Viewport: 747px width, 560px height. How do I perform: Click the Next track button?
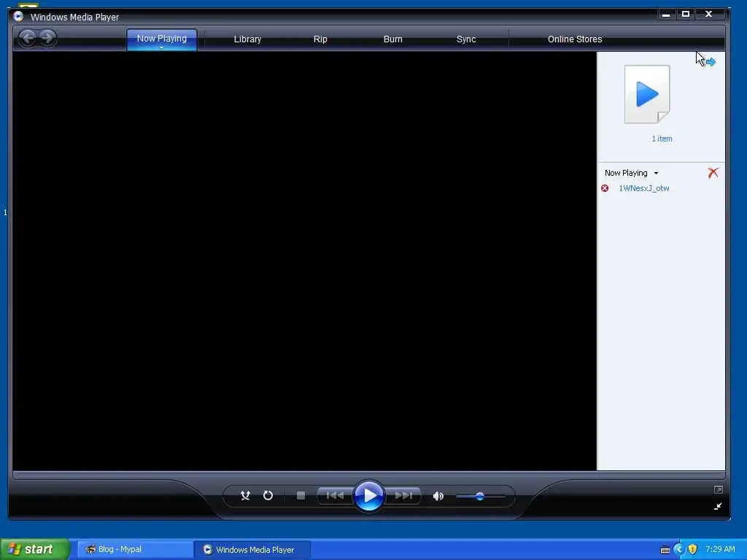pyautogui.click(x=403, y=496)
